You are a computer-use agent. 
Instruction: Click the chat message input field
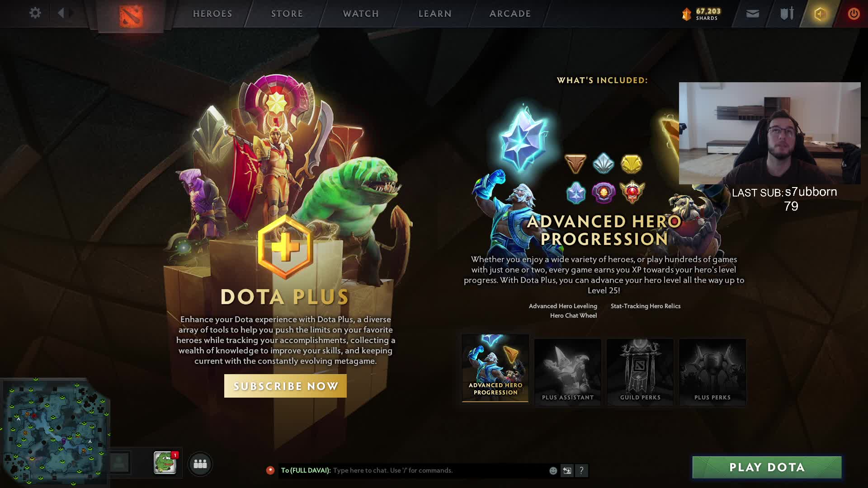click(439, 470)
